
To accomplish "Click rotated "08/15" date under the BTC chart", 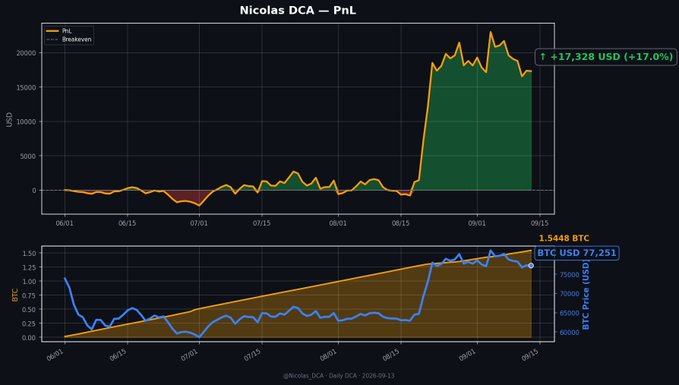I will coord(391,355).
